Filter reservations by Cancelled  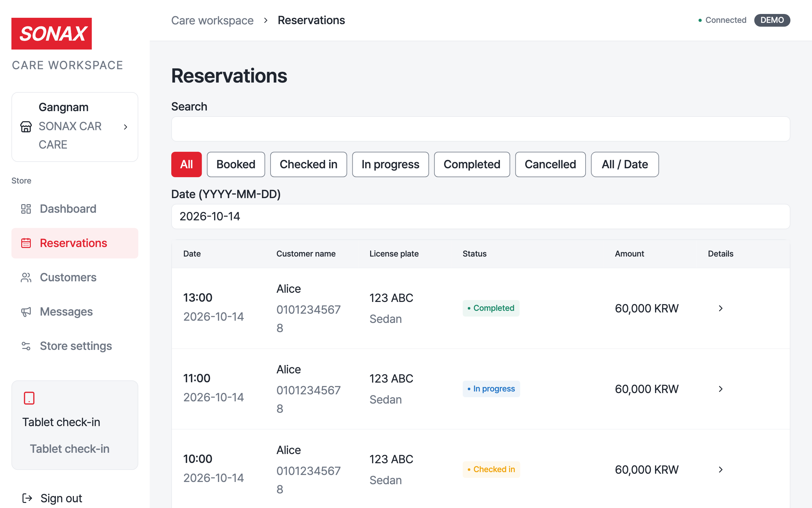550,164
